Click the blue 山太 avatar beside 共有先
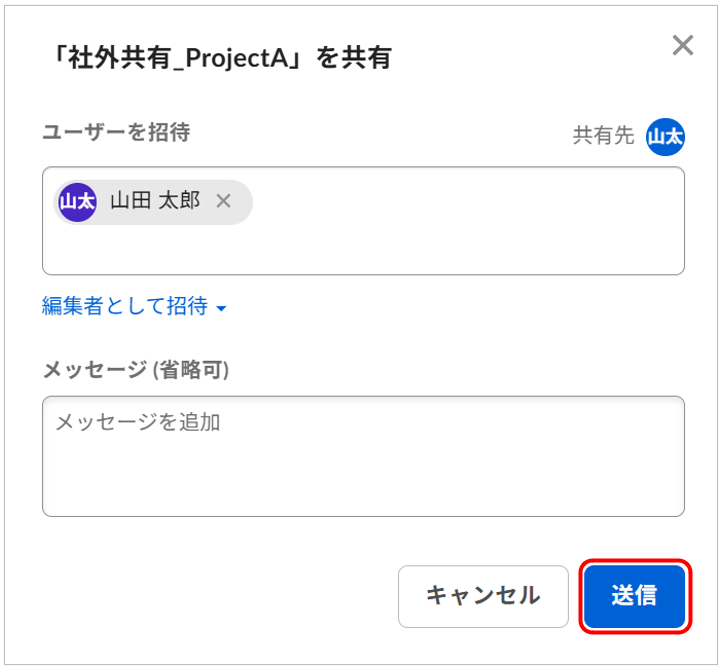The height and width of the screenshot is (671, 722). [665, 137]
